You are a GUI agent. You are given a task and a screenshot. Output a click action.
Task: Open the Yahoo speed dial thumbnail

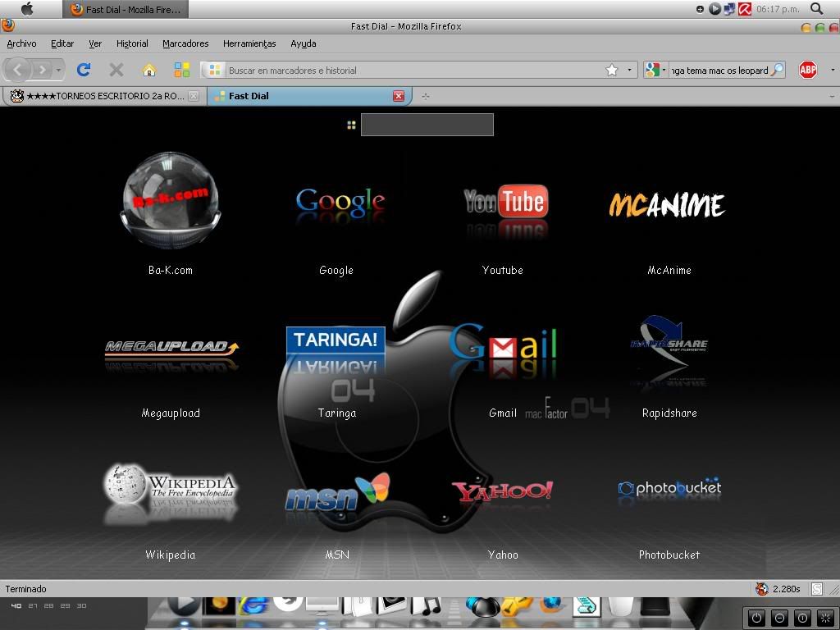pyautogui.click(x=502, y=491)
